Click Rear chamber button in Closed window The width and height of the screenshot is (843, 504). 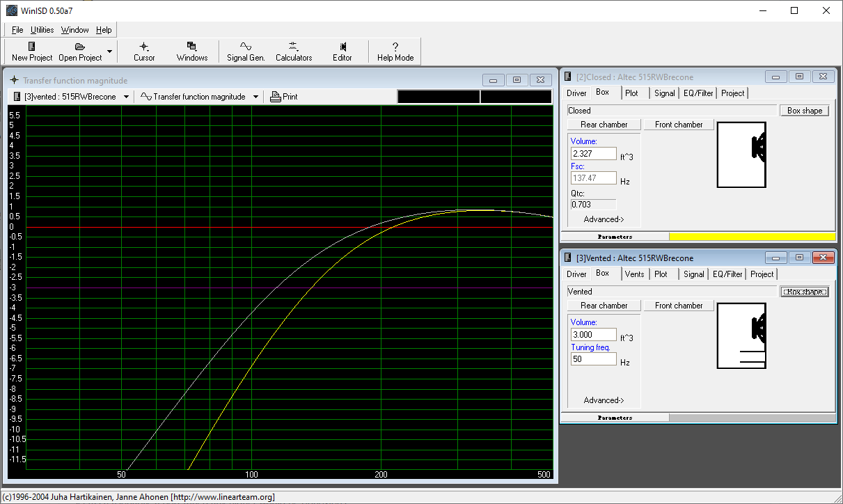604,125
